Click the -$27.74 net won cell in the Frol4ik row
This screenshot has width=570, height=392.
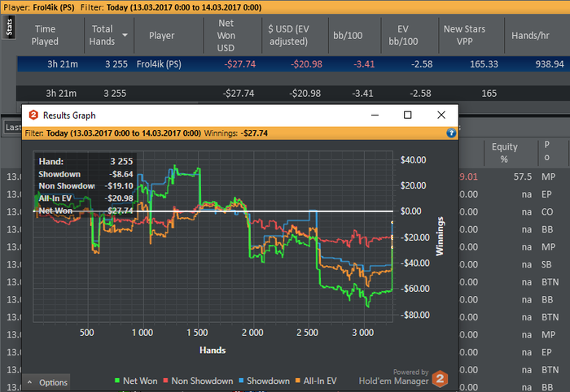(240, 64)
